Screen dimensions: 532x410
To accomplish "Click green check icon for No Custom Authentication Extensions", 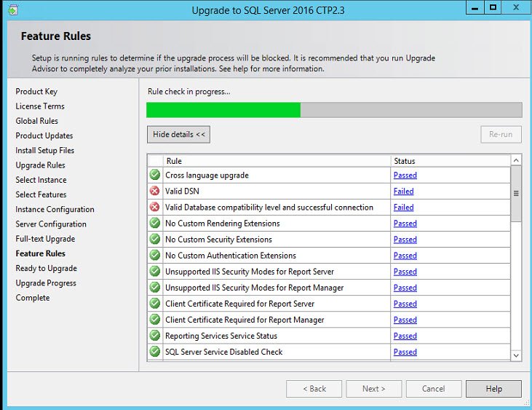I will pos(155,255).
